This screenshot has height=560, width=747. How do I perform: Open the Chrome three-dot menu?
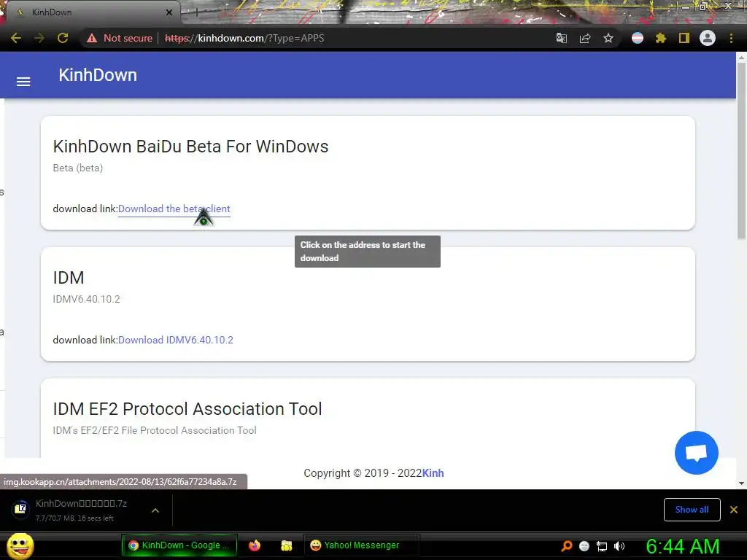731,38
